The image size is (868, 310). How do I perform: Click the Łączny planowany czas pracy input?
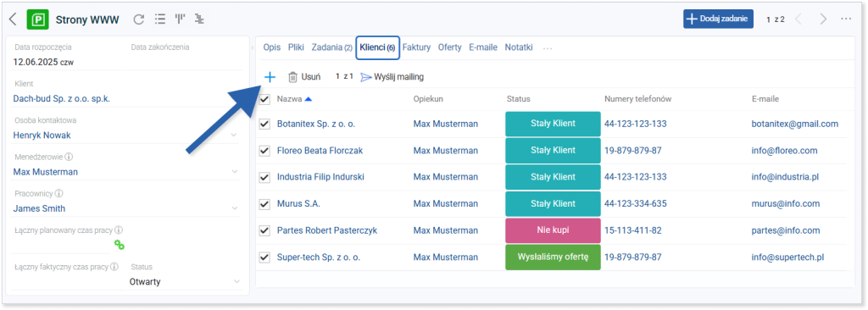[x=61, y=246]
